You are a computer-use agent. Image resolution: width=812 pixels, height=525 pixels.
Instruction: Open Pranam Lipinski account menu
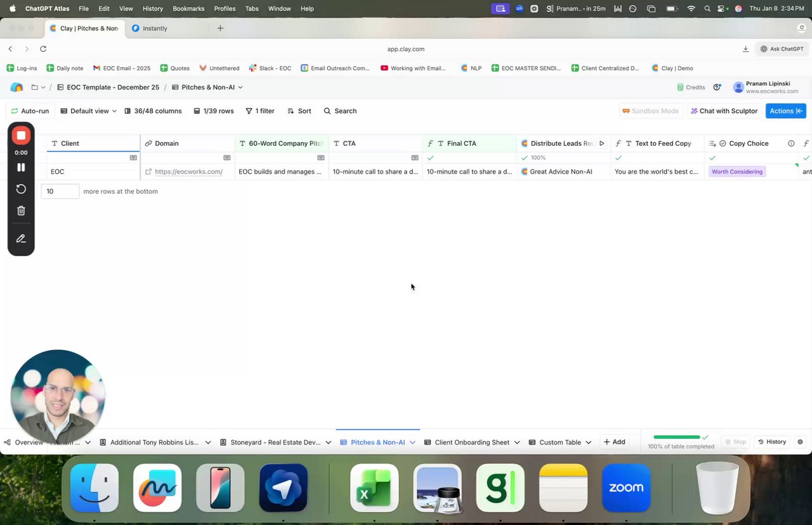click(x=766, y=87)
